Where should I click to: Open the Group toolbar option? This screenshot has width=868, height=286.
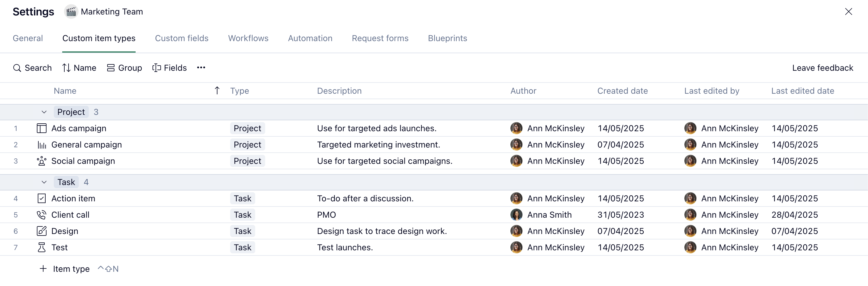click(124, 68)
